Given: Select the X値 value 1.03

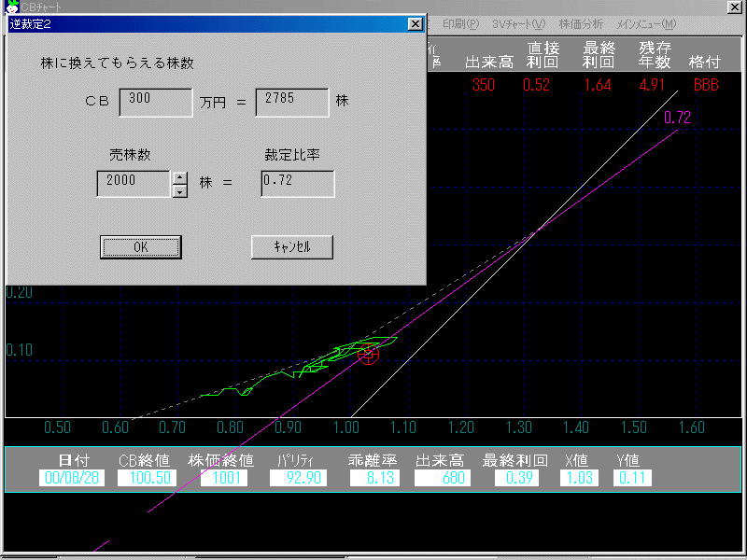Looking at the screenshot, I should tap(579, 478).
